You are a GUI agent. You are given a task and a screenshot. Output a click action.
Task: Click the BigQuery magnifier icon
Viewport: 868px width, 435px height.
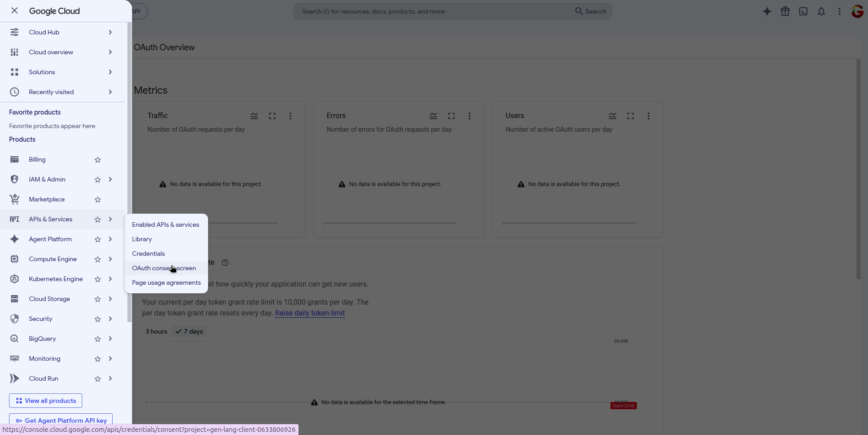[x=14, y=339]
